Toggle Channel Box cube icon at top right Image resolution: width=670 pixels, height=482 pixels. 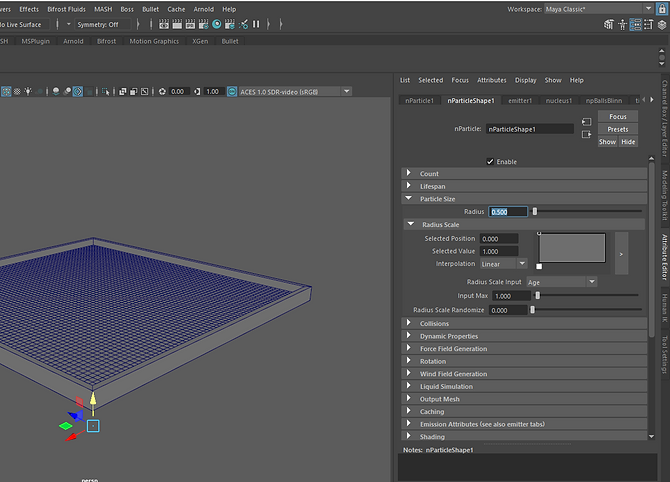[662, 25]
